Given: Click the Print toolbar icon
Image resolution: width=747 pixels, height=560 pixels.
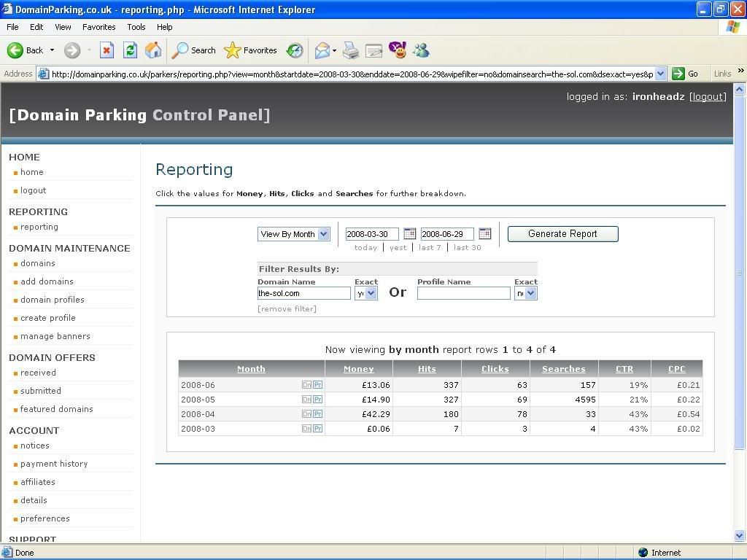Looking at the screenshot, I should pyautogui.click(x=351, y=50).
